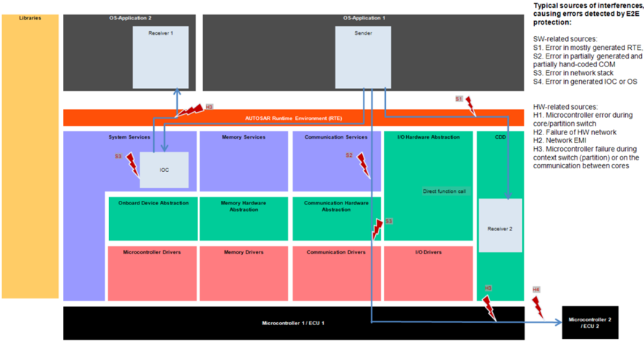Image resolution: width=644 pixels, height=341 pixels.
Task: Click the S3 lightning bolt beside Communication Hardware Abstraction
Action: (377, 229)
